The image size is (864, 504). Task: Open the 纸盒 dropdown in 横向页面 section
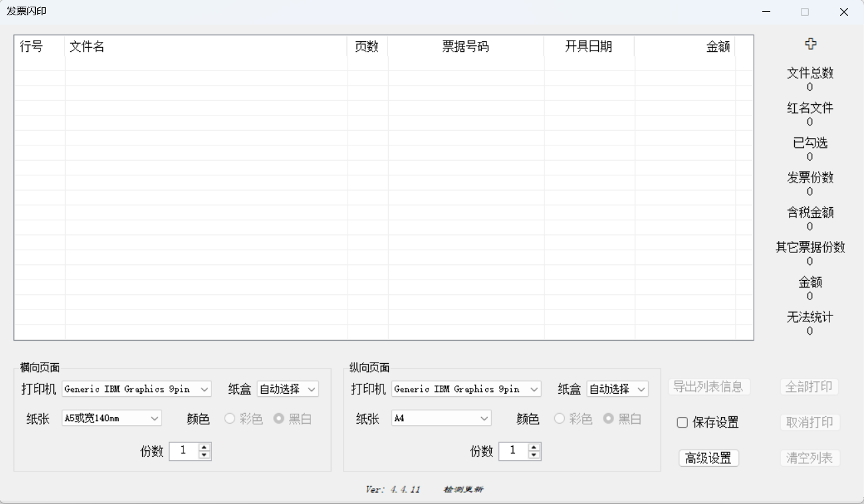[288, 389]
